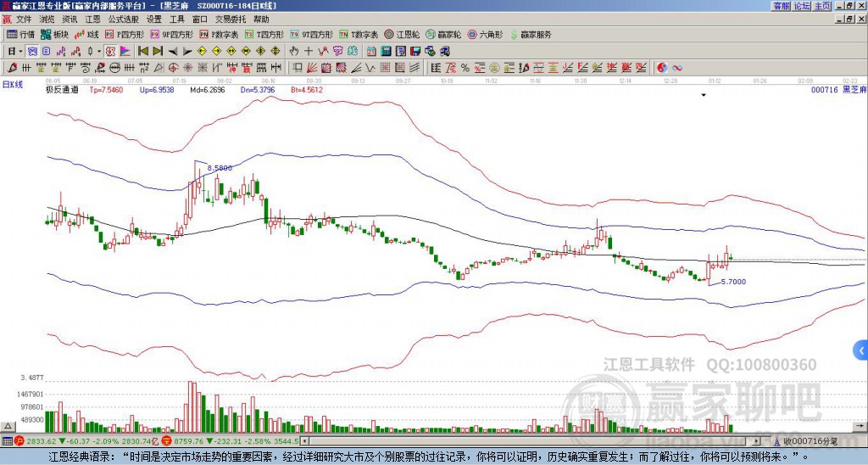Screen dimensions: 868x465
Task: Switch to K线 chart view
Action: click(86, 34)
